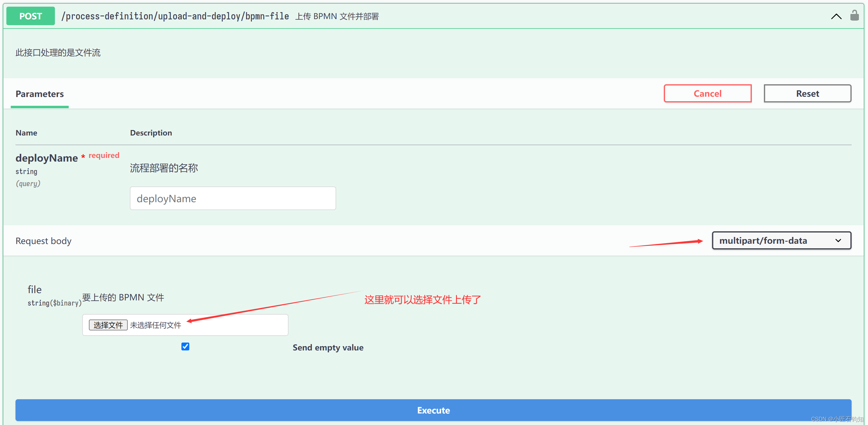Open the multipart/form-data content type dropdown
Screen dimensions: 868x425
782,240
